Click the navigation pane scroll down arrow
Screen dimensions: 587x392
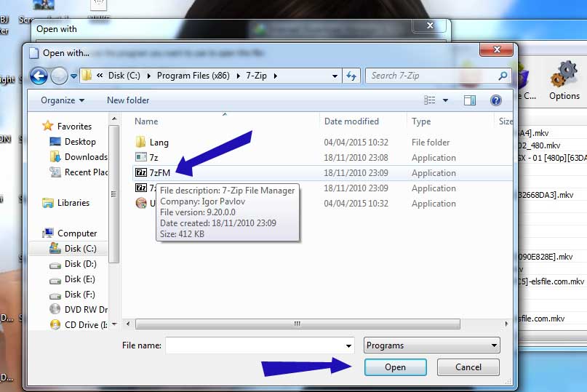(x=114, y=324)
